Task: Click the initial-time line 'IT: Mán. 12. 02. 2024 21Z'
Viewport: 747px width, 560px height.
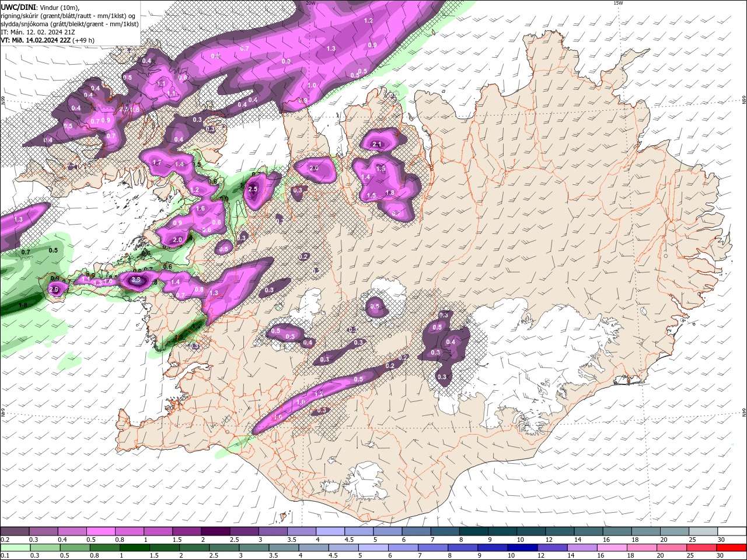Action: tap(37, 32)
